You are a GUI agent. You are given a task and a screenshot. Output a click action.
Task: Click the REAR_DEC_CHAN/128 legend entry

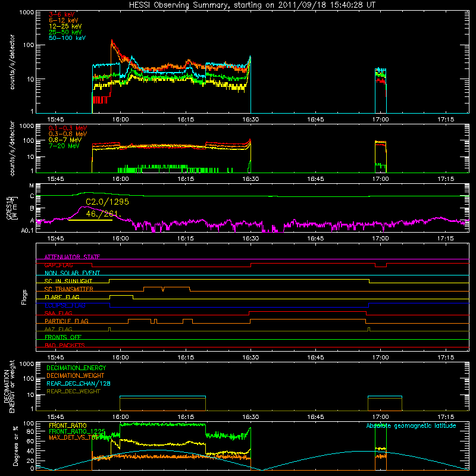tap(79, 383)
